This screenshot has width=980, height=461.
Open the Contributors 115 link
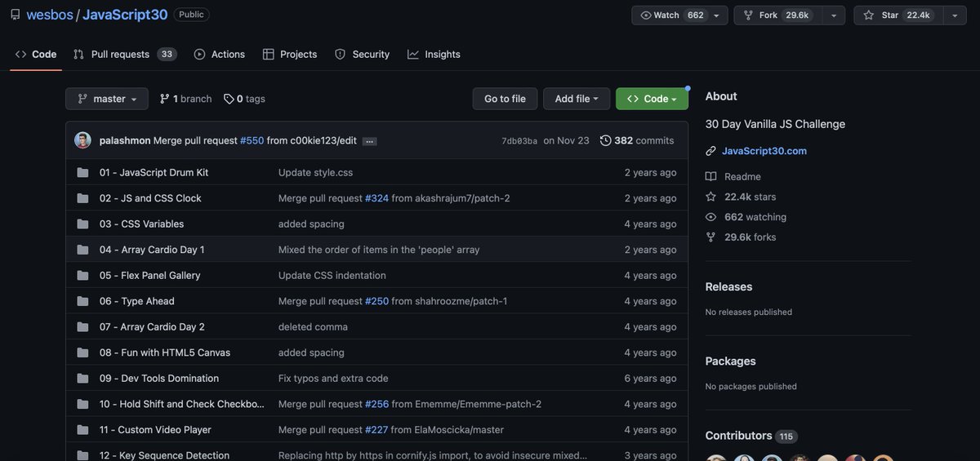751,436
